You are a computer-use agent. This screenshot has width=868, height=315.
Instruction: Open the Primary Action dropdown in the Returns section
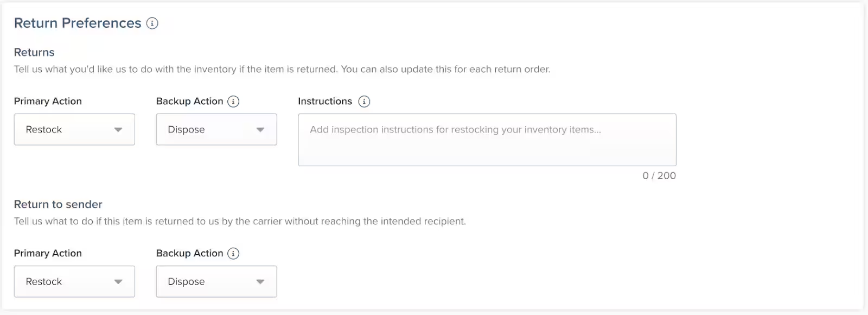point(74,129)
